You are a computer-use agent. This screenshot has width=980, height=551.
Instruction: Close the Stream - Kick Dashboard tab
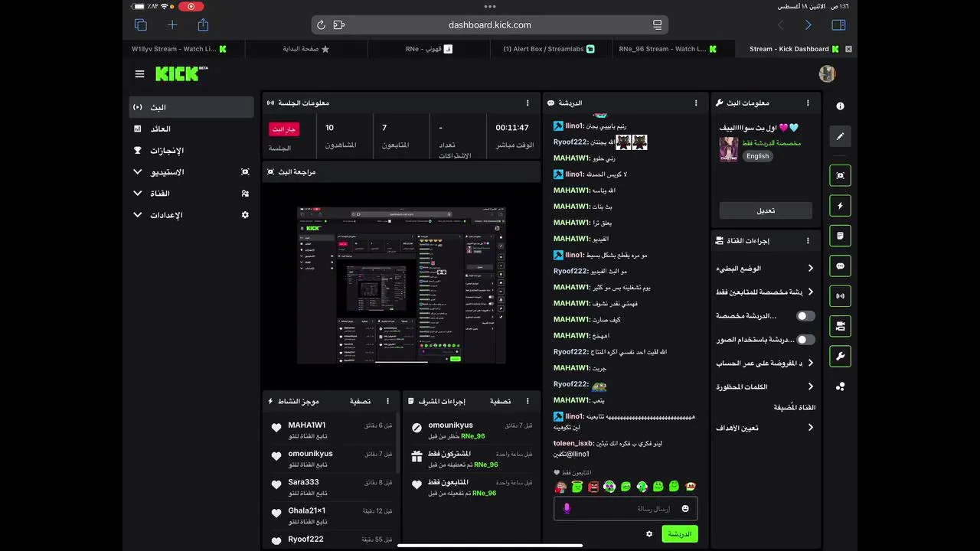848,49
